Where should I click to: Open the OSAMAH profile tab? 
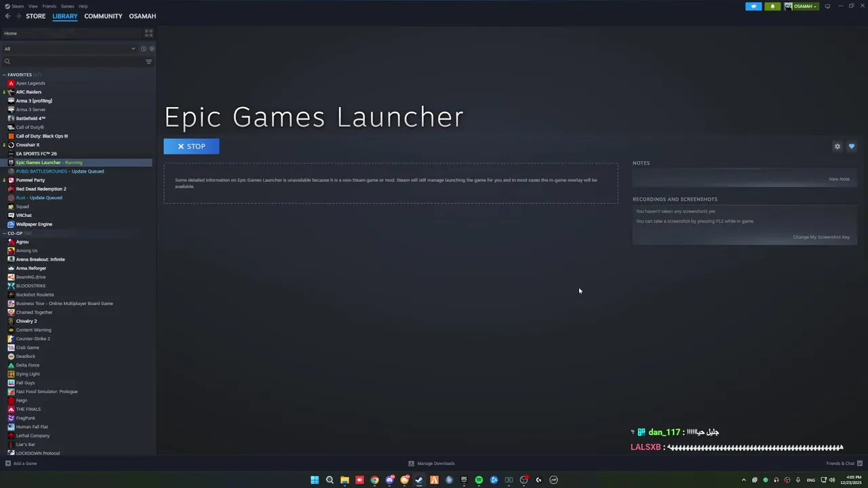click(142, 16)
